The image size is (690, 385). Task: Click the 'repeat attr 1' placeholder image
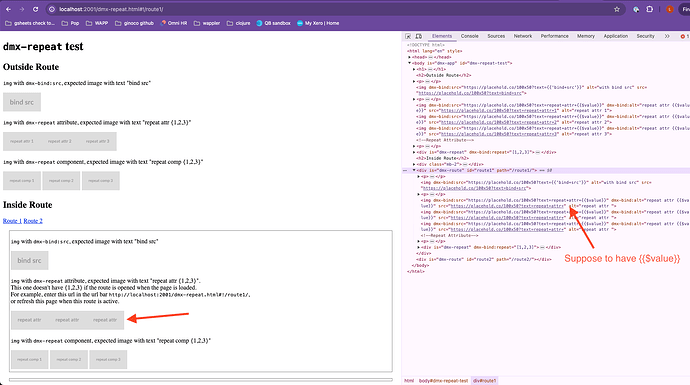[x=22, y=142]
